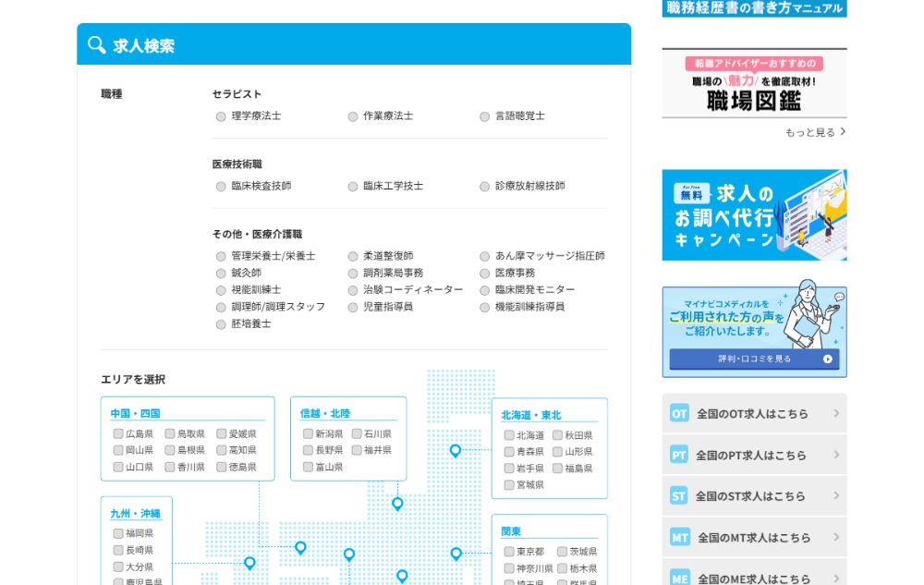Choose 調理師/調理スタッフ radio button

[x=221, y=308]
